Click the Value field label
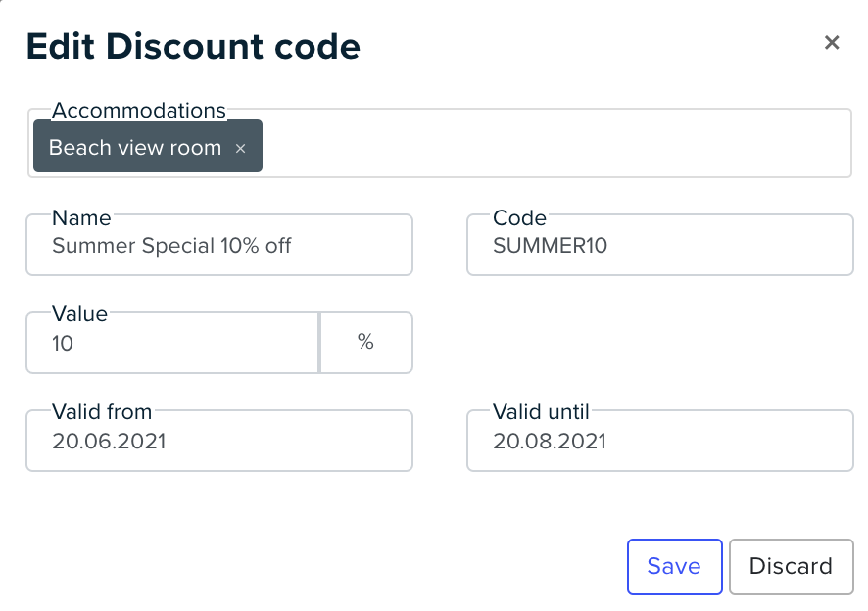Viewport: 868px width, 611px height. [79, 313]
